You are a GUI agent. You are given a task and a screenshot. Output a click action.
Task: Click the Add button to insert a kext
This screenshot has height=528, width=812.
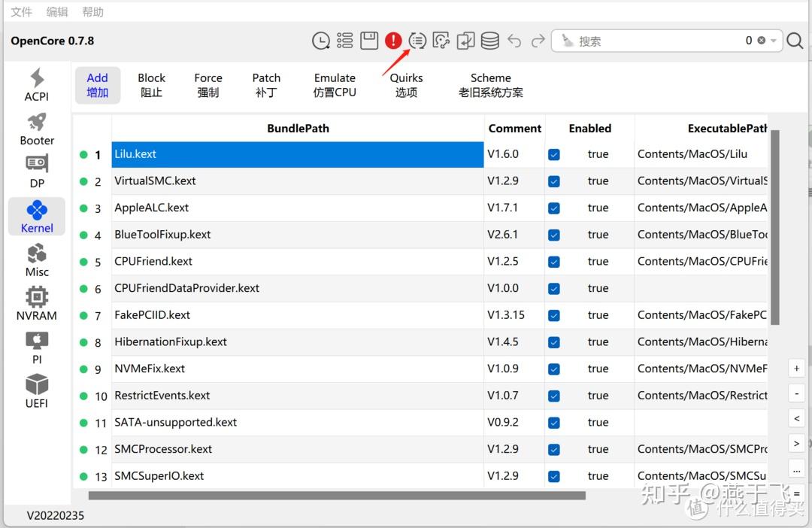click(x=97, y=84)
